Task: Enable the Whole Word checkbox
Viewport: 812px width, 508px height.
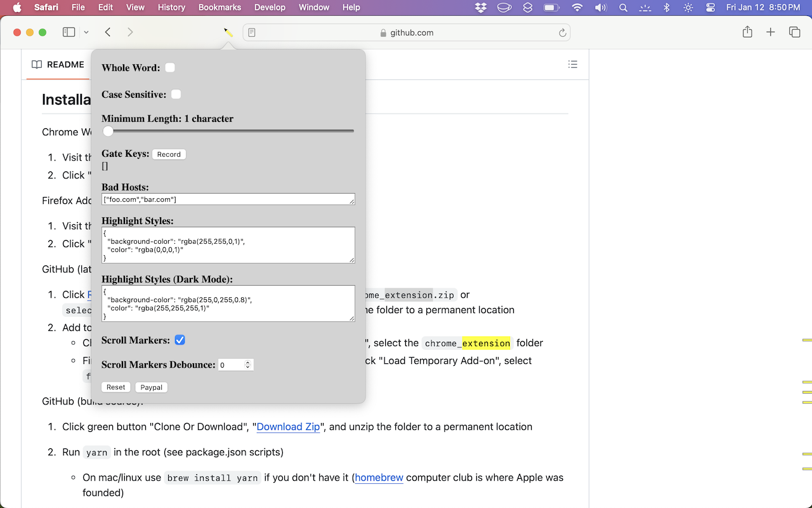Action: [170, 68]
